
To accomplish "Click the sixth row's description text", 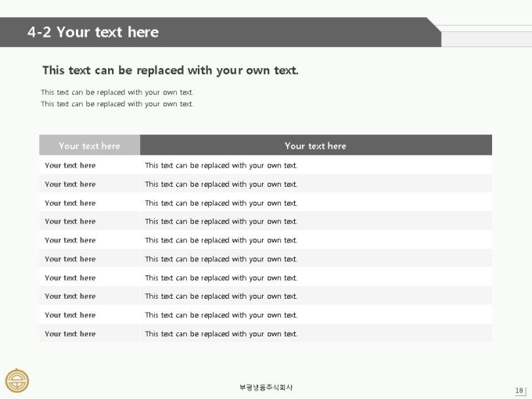I will [x=221, y=259].
